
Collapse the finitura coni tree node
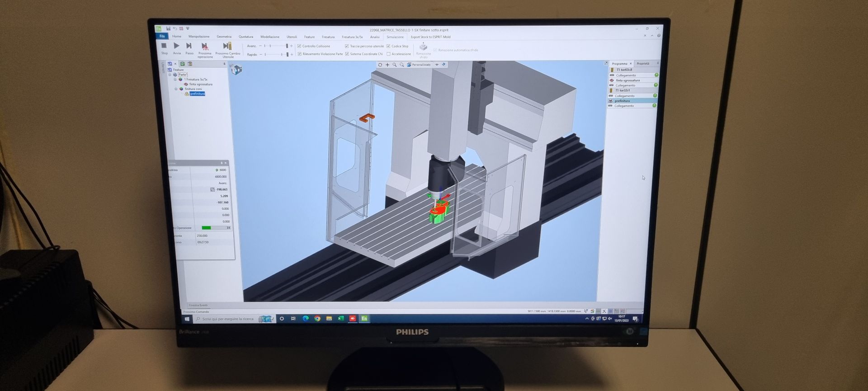[176, 89]
